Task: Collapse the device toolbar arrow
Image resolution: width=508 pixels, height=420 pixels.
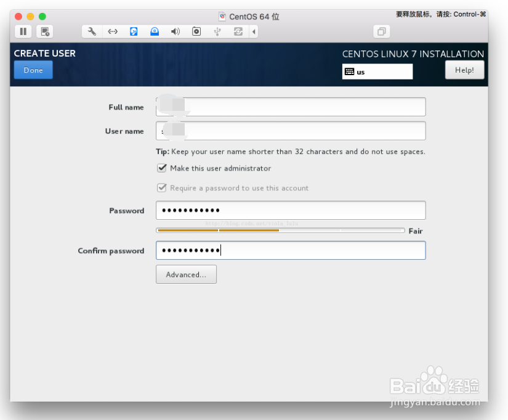Action: pyautogui.click(x=254, y=31)
